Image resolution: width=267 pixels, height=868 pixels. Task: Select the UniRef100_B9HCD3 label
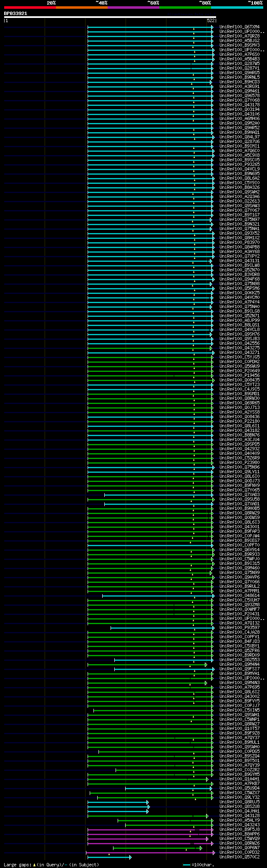click(x=239, y=82)
